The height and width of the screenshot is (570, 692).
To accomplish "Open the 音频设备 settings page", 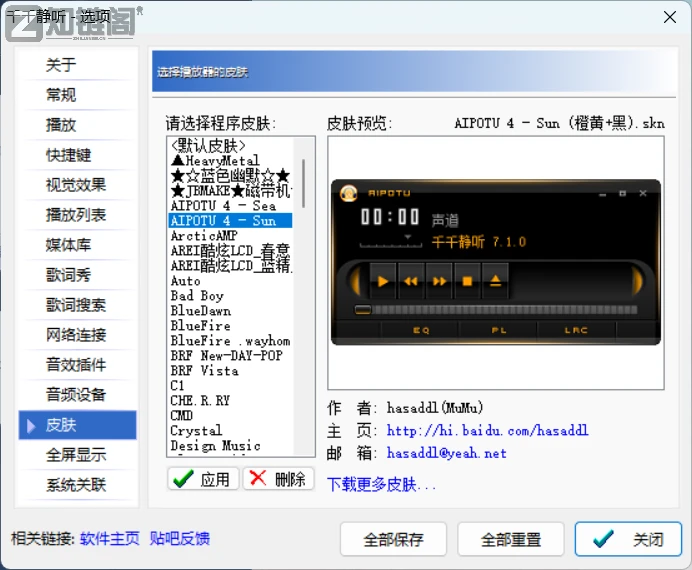I will 78,395.
